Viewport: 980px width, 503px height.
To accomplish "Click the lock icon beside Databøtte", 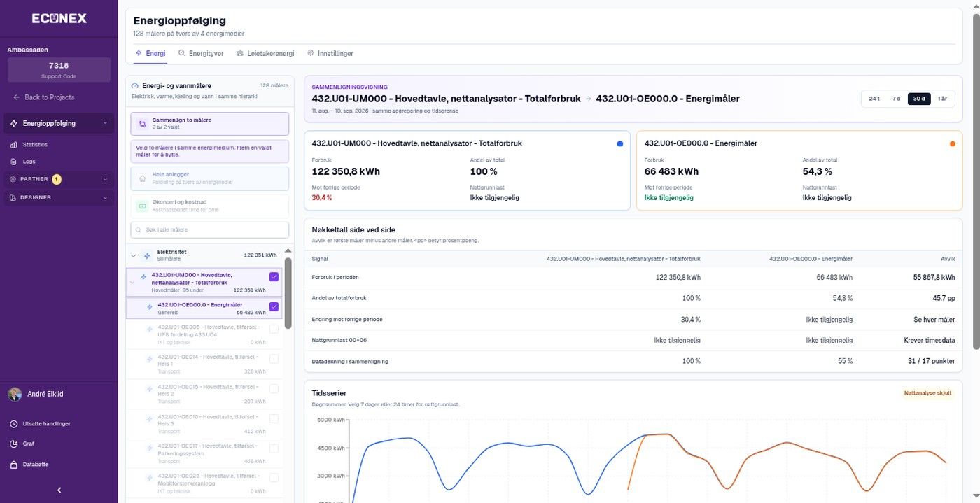I will [x=13, y=465].
